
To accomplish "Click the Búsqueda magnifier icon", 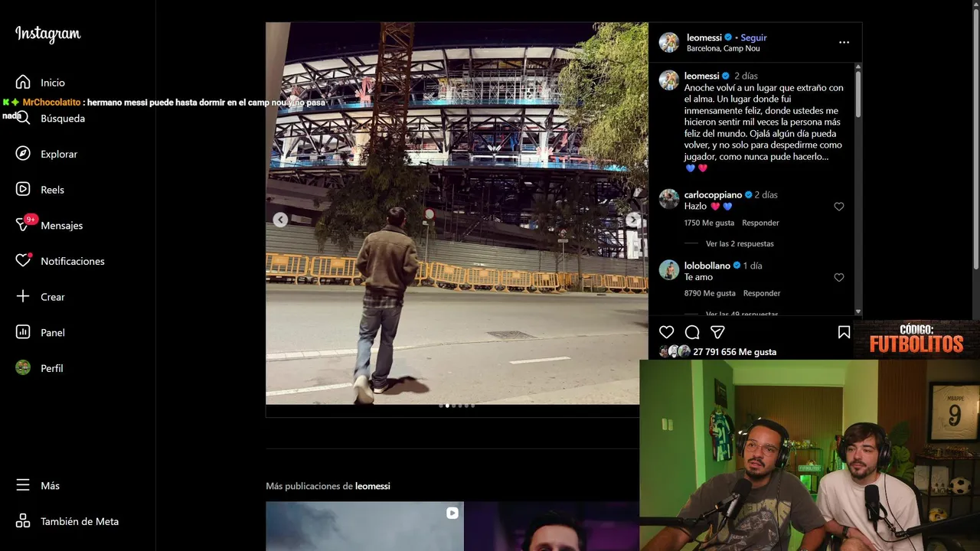I will point(23,118).
